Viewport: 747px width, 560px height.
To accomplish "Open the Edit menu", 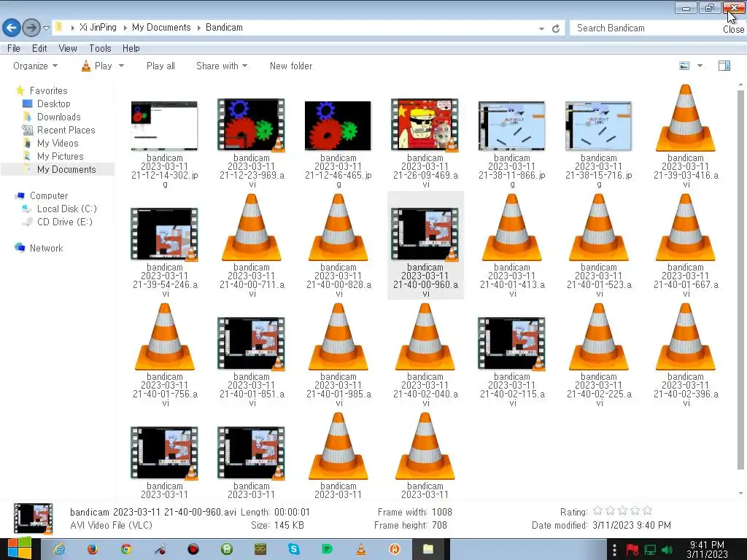I will [x=39, y=48].
